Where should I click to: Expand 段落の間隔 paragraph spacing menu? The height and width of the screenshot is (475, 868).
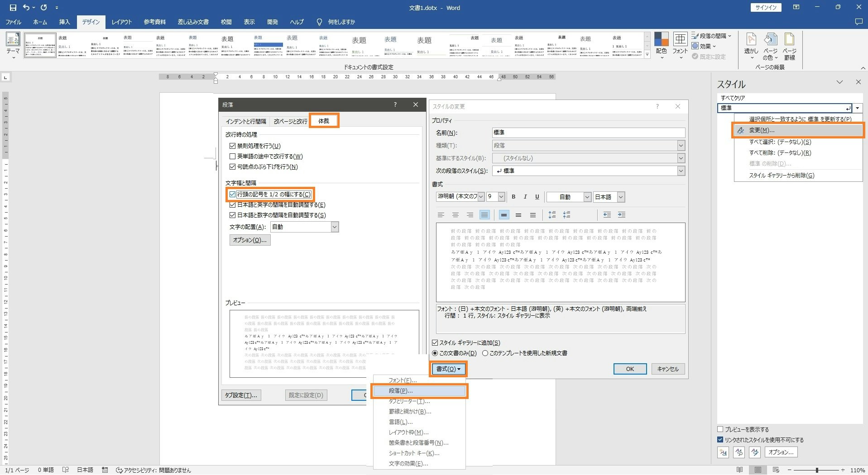[x=711, y=36]
